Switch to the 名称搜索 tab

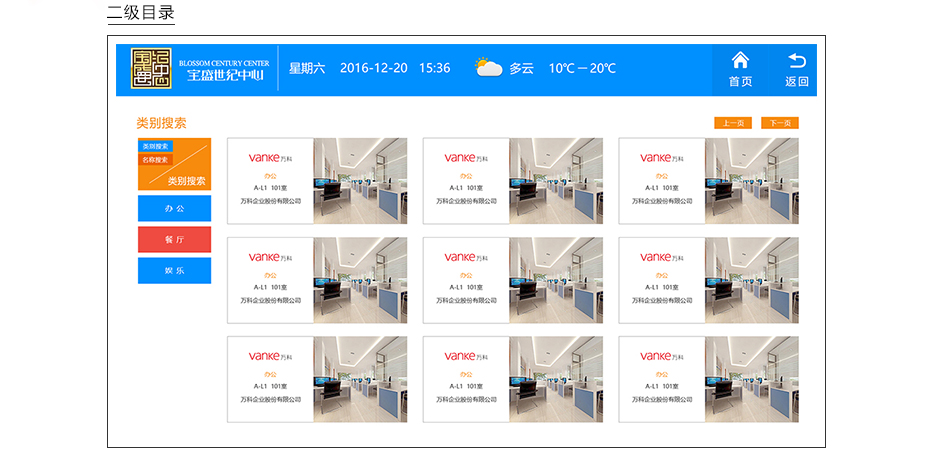point(155,159)
